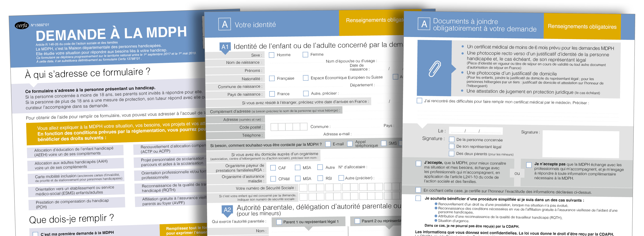
Task: Check MSA in the assurance maladie row
Action: pos(298,178)
